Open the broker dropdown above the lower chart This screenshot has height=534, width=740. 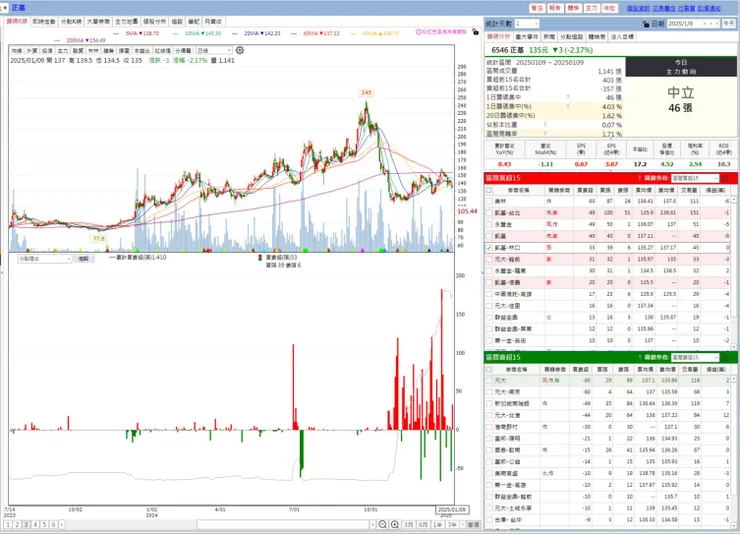45,259
